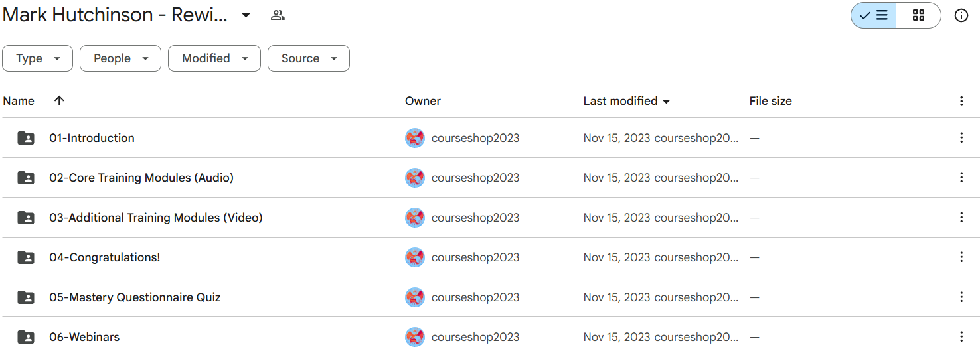
Task: Open more options for 04-Congratulations! folder
Action: (961, 257)
